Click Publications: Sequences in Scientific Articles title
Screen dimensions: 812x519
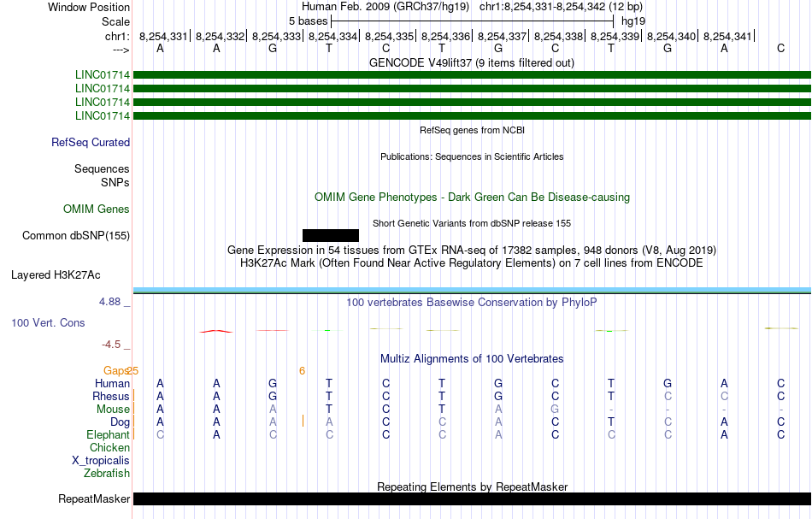(472, 157)
